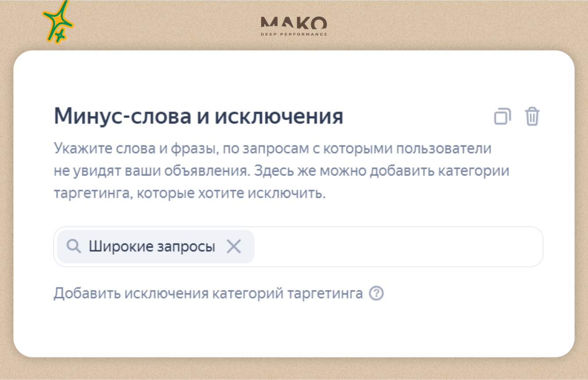Image resolution: width=588 pixels, height=380 pixels.
Task: Click the duplicate (copy) block icon
Action: click(502, 116)
